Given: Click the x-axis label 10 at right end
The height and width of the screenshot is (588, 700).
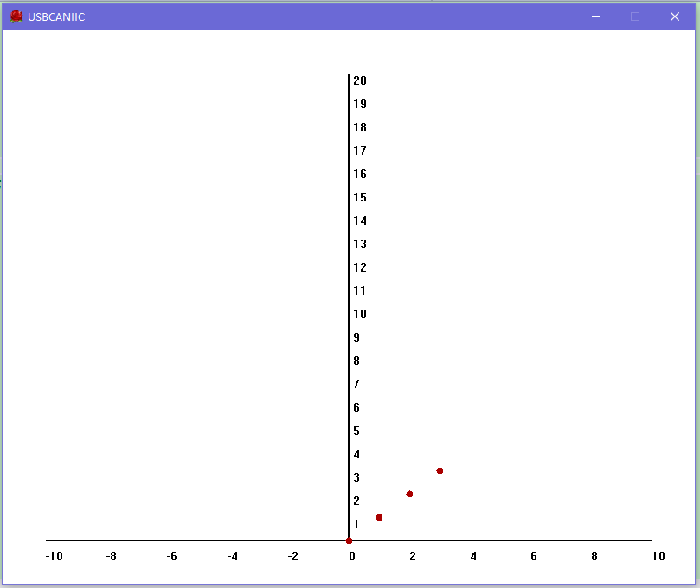Looking at the screenshot, I should 658,556.
